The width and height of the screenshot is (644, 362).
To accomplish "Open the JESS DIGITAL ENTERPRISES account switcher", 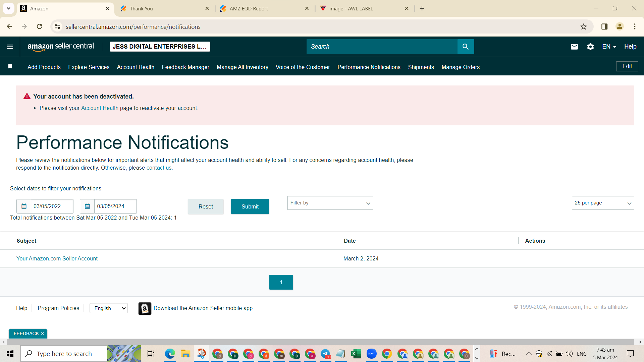I will 160,47.
